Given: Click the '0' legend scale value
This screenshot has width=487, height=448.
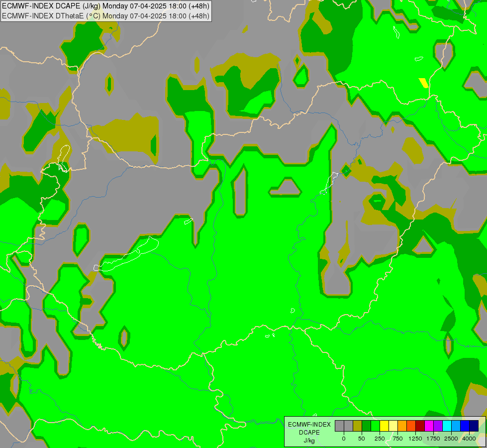Looking at the screenshot, I should click(x=344, y=439).
